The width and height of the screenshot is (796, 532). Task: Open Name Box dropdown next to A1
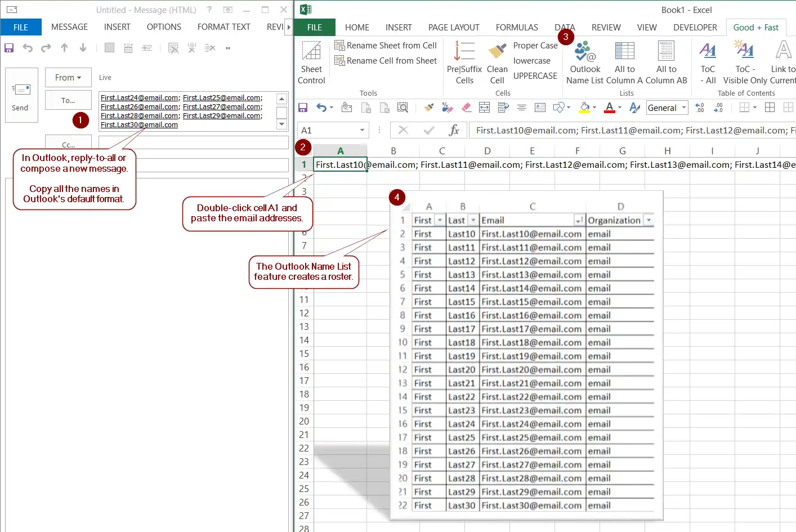coord(362,130)
